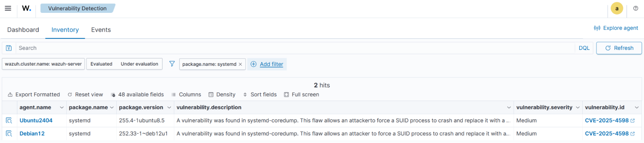This screenshot has width=644, height=143.
Task: Toggle the Under evaluation filter button
Action: [x=139, y=64]
